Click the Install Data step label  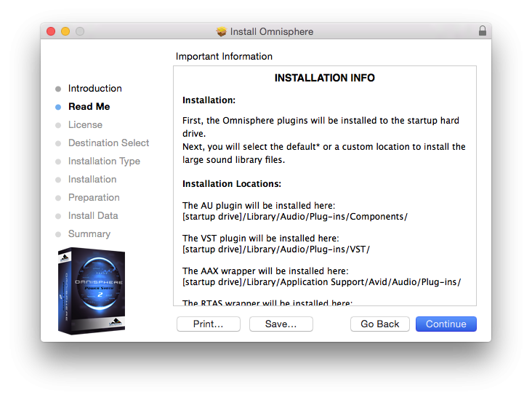[93, 215]
